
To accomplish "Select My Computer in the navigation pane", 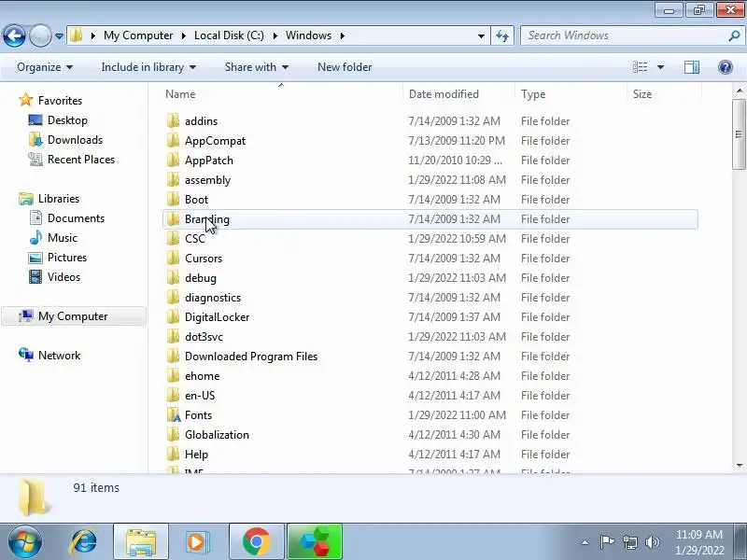I will click(x=73, y=316).
